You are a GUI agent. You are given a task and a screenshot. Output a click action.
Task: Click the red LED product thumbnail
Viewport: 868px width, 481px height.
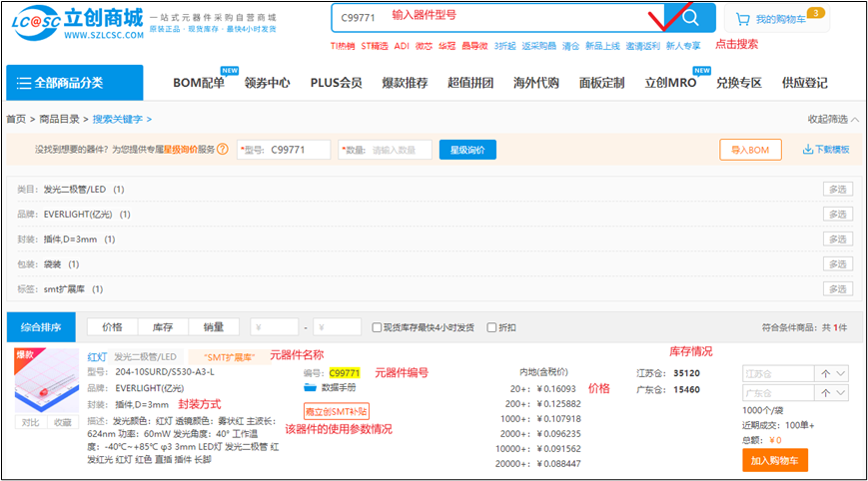click(x=47, y=381)
